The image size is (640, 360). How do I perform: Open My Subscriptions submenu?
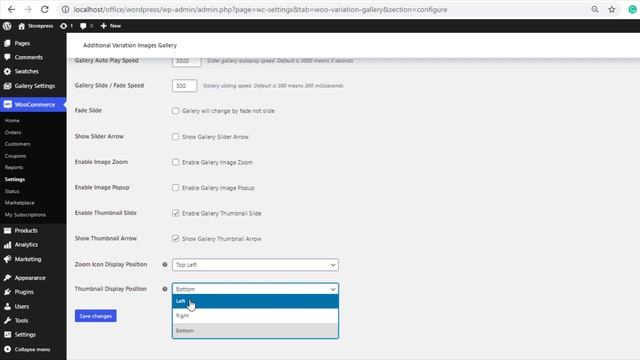(25, 215)
